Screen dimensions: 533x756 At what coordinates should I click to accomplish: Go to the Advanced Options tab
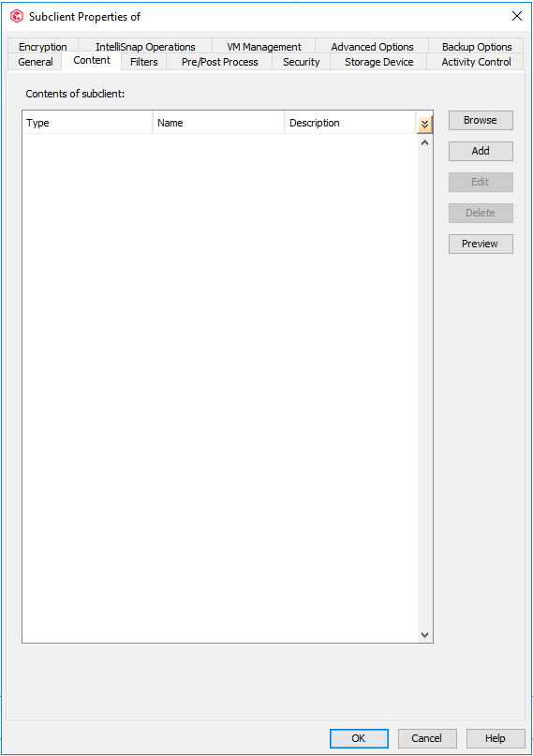click(372, 46)
